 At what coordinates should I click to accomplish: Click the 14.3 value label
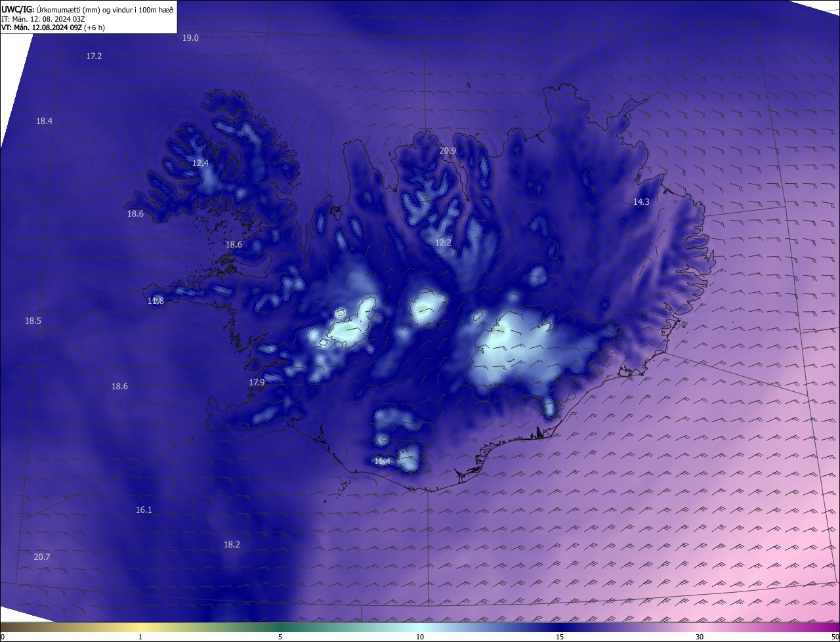point(641,202)
